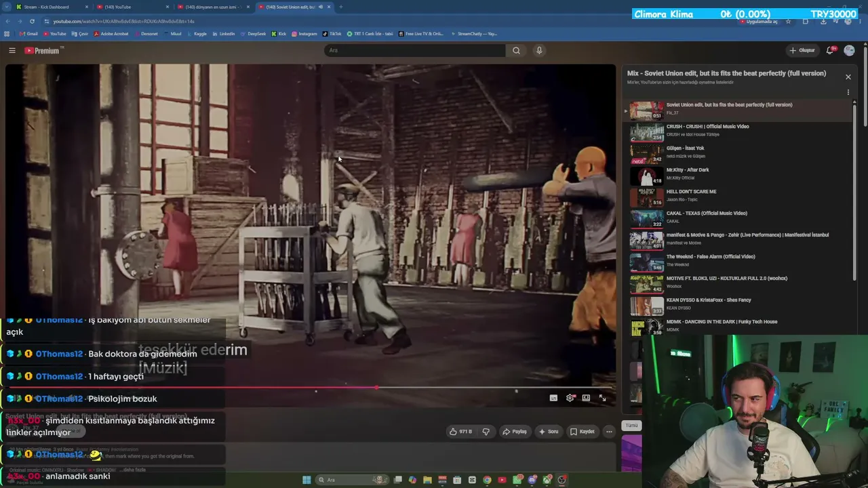868x488 pixels.
Task: Select Mr.Kitty - After Dark in playlist
Action: pos(738,174)
